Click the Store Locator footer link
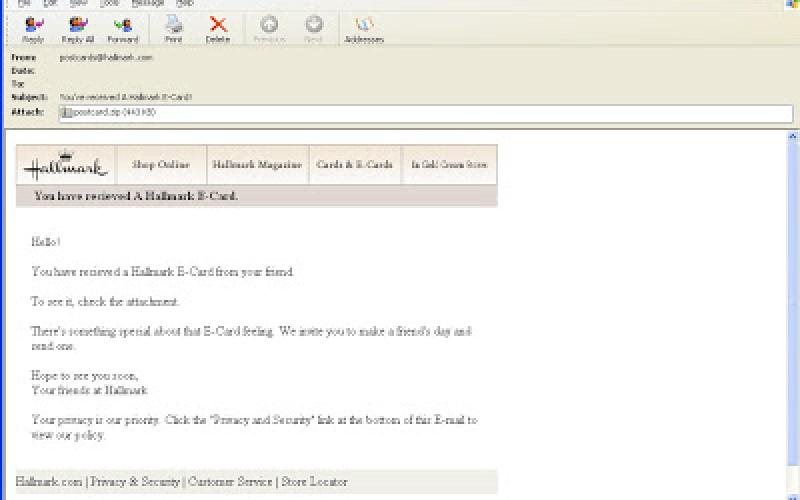 coord(314,482)
